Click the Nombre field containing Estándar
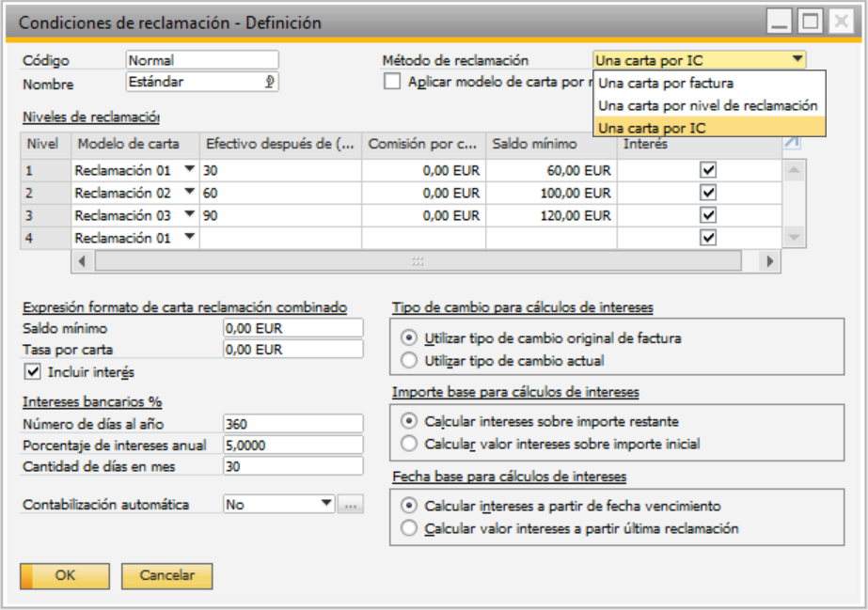 [x=202, y=82]
